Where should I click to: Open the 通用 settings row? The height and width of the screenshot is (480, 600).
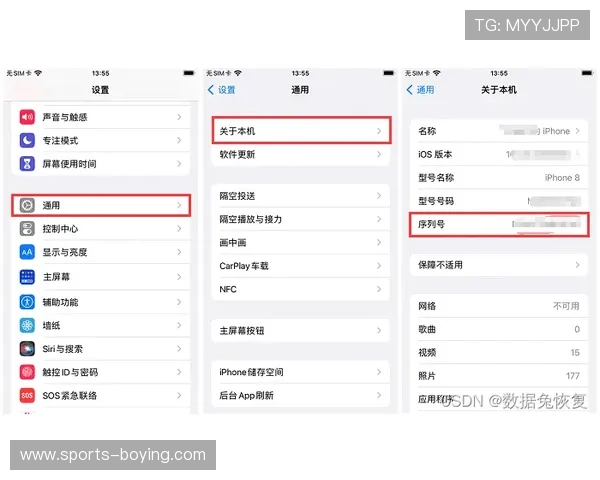coord(101,206)
